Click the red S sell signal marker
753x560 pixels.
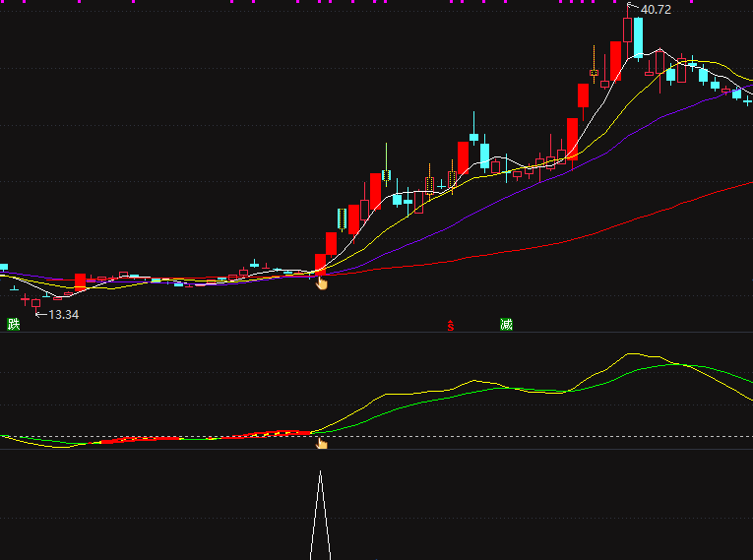(x=451, y=326)
